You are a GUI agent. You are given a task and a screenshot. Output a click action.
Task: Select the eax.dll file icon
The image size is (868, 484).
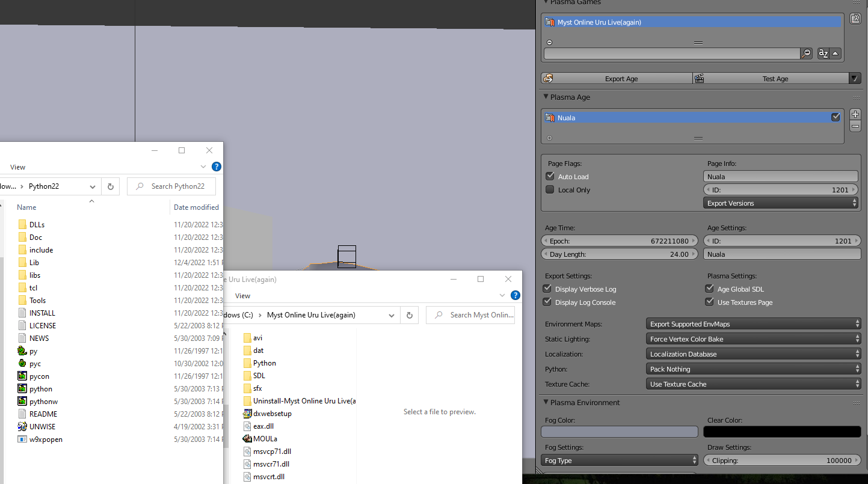247,426
